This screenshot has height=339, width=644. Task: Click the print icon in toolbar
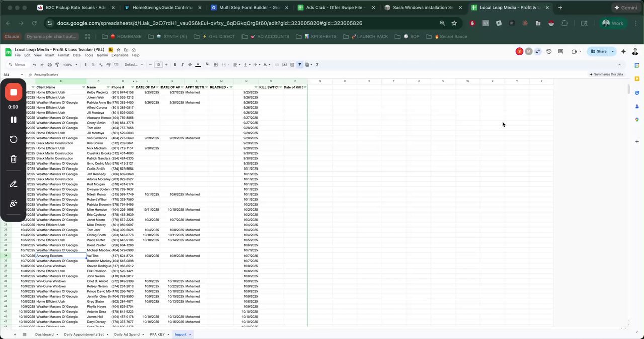point(49,65)
